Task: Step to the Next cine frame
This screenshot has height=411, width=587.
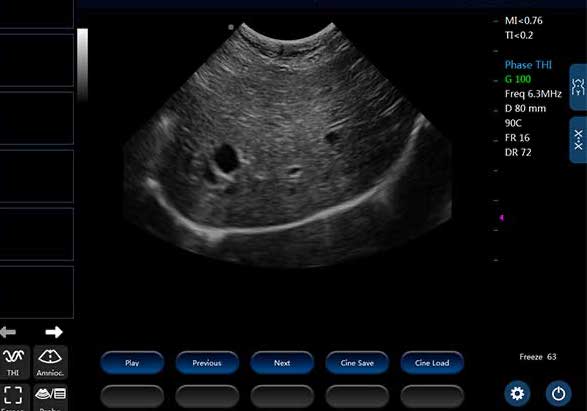Action: pos(282,363)
